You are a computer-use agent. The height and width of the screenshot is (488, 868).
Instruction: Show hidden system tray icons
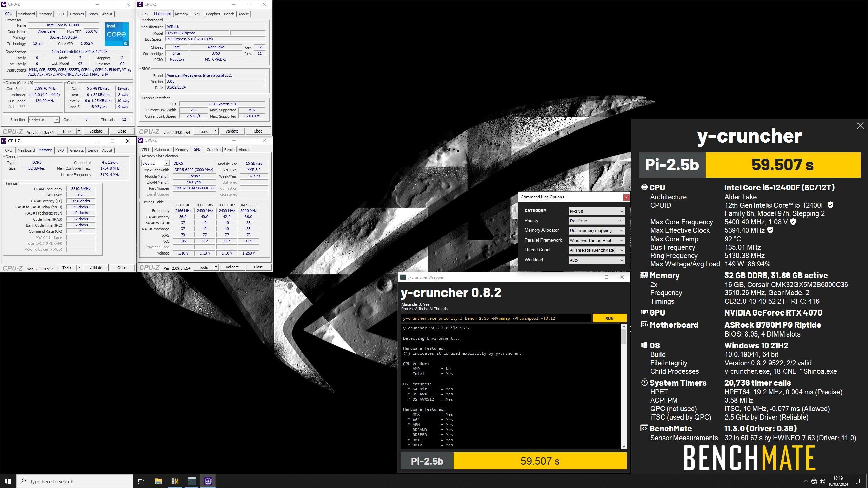[x=806, y=481]
